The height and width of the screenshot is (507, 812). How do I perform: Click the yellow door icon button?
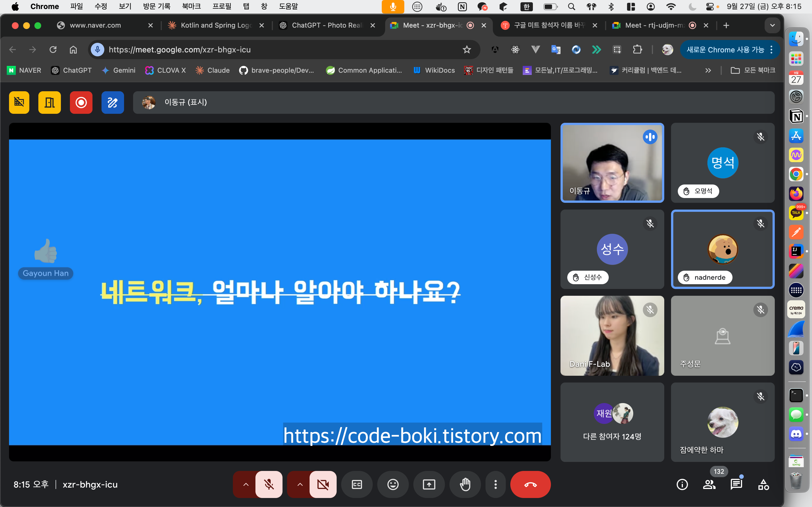[50, 103]
